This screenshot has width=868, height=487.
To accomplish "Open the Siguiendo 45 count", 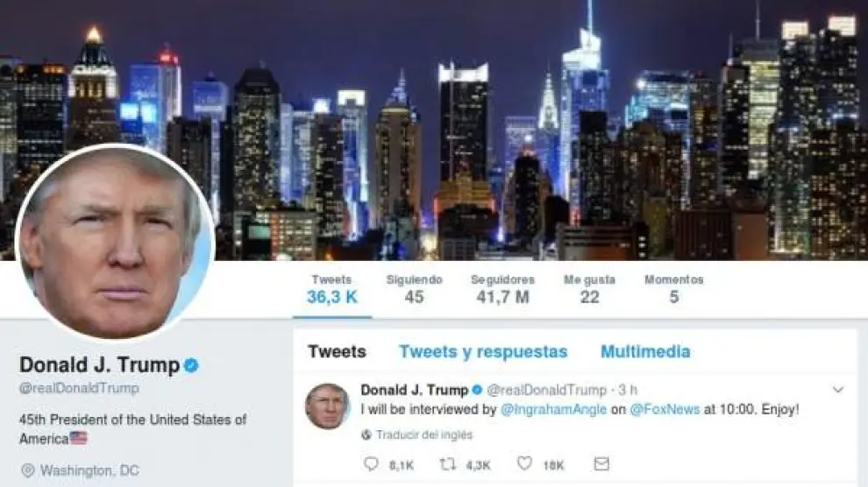I will pos(414,289).
